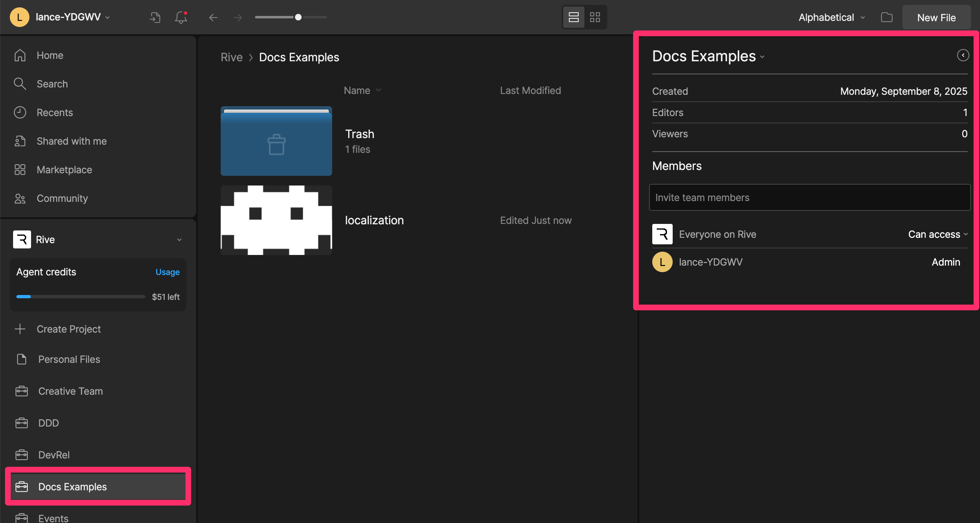
Task: Create a new folder via folder icon
Action: coord(886,17)
